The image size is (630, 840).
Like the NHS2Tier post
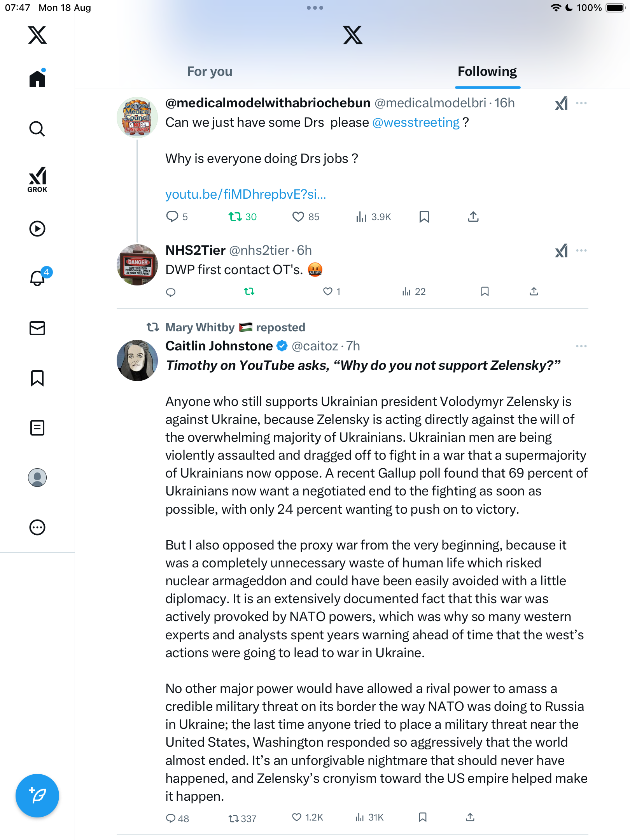(328, 291)
